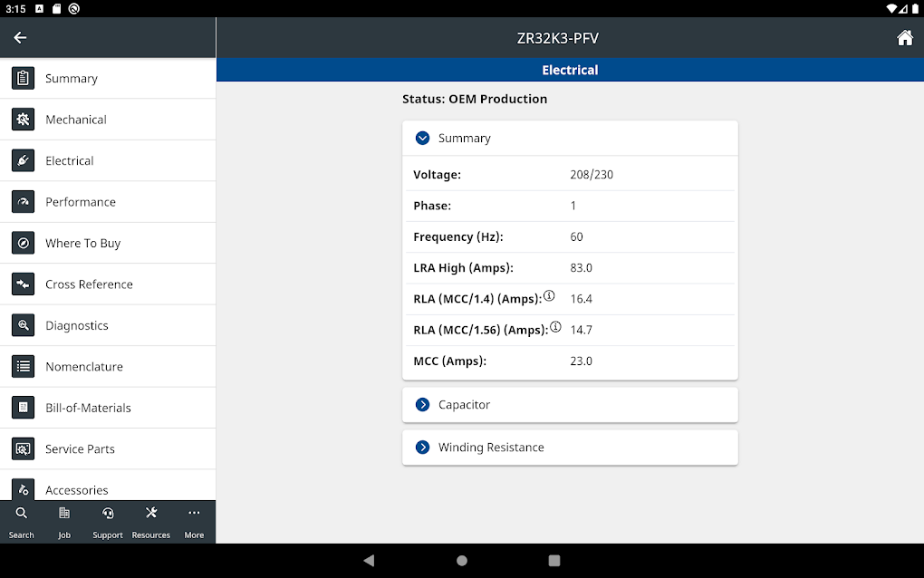This screenshot has width=924, height=578.
Task: Click the Voltage value 208/230
Action: [x=592, y=175]
